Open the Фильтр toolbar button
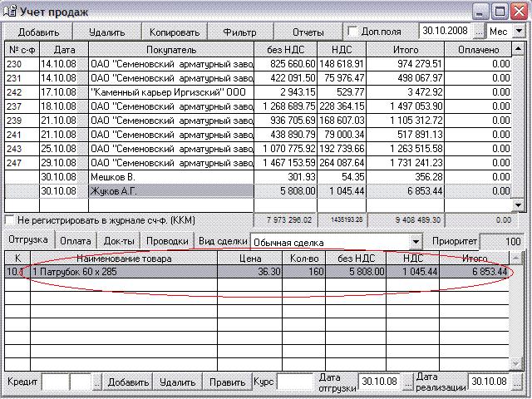Screen dimensions: 532x399 pyautogui.click(x=239, y=32)
